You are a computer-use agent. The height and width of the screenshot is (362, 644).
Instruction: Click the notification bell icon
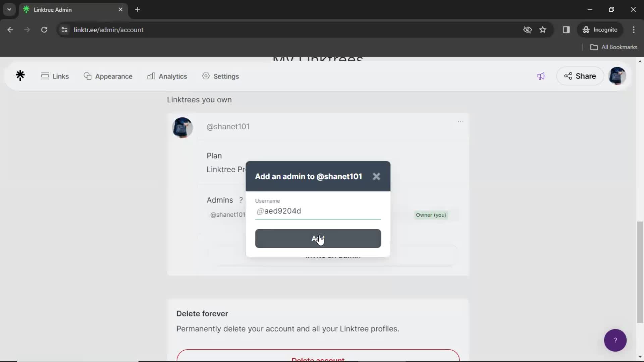pyautogui.click(x=541, y=76)
